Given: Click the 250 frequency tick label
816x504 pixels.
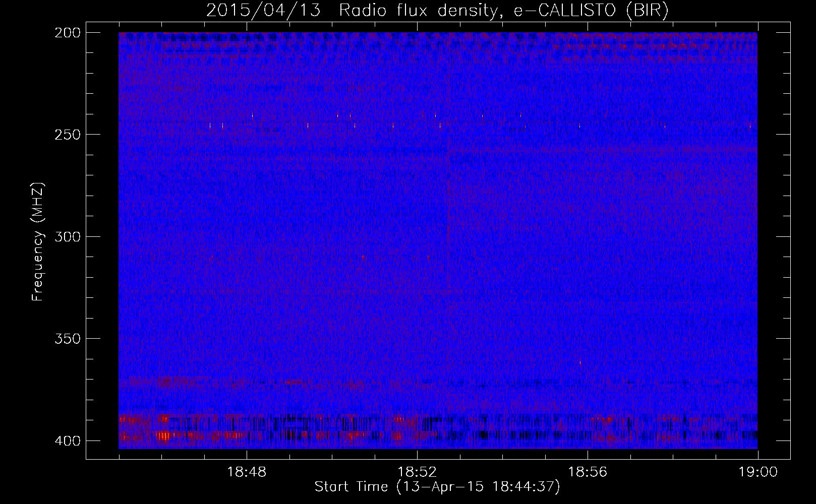Looking at the screenshot, I should (67, 135).
